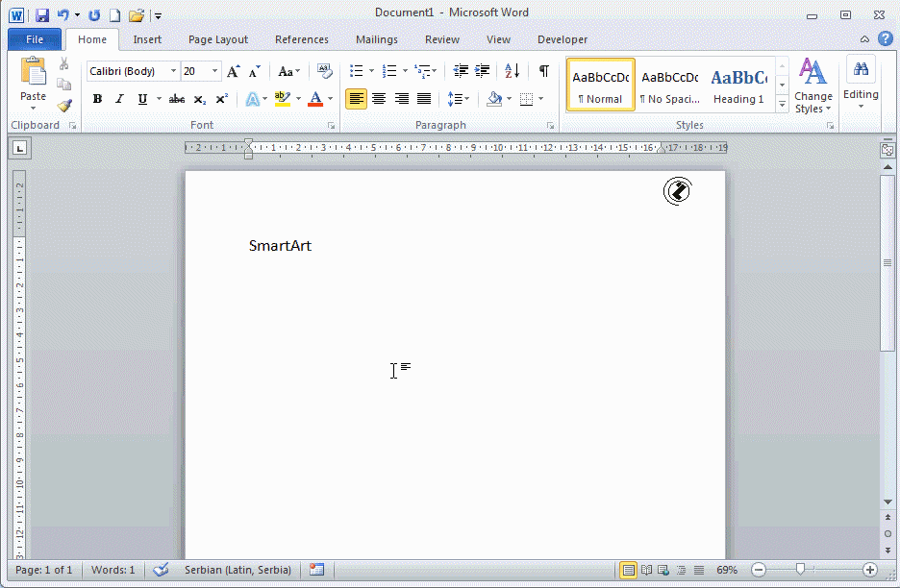Click the Grow Font icon
The width and height of the screenshot is (900, 588).
click(x=233, y=71)
